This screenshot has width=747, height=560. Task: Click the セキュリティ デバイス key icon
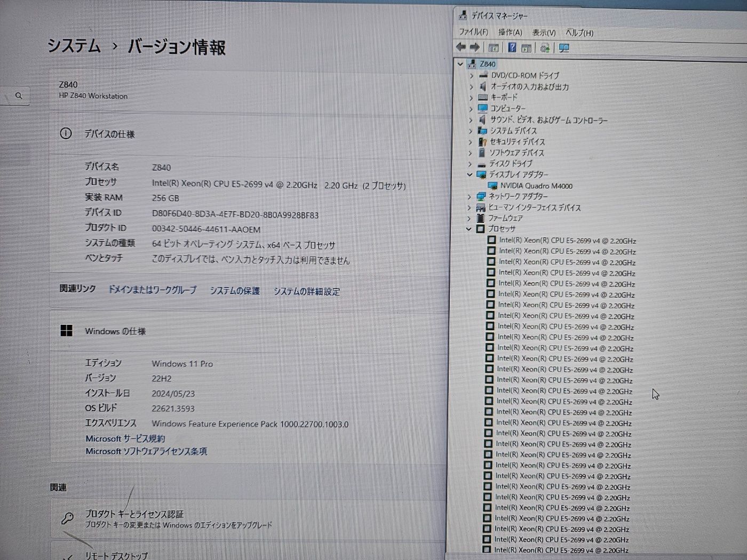[x=482, y=141]
